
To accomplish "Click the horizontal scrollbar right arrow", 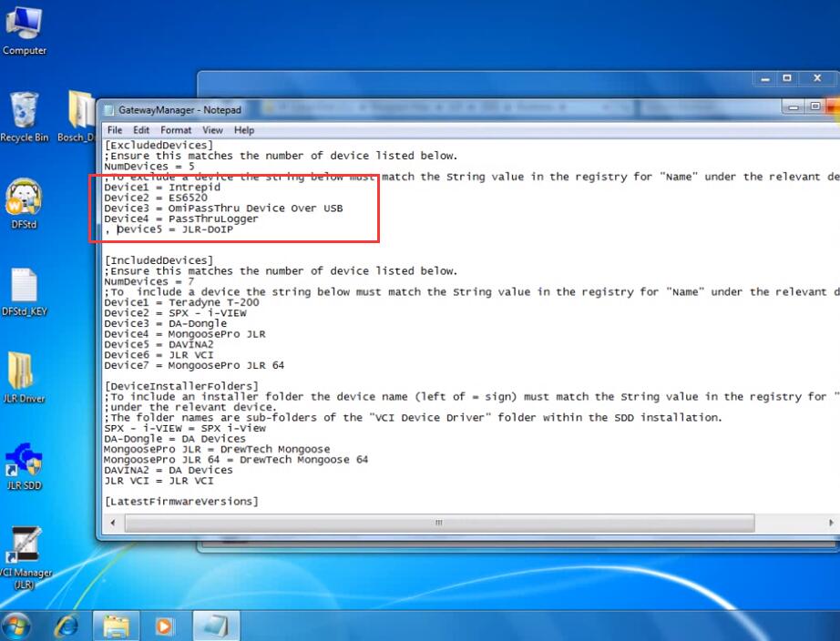I will coord(830,523).
